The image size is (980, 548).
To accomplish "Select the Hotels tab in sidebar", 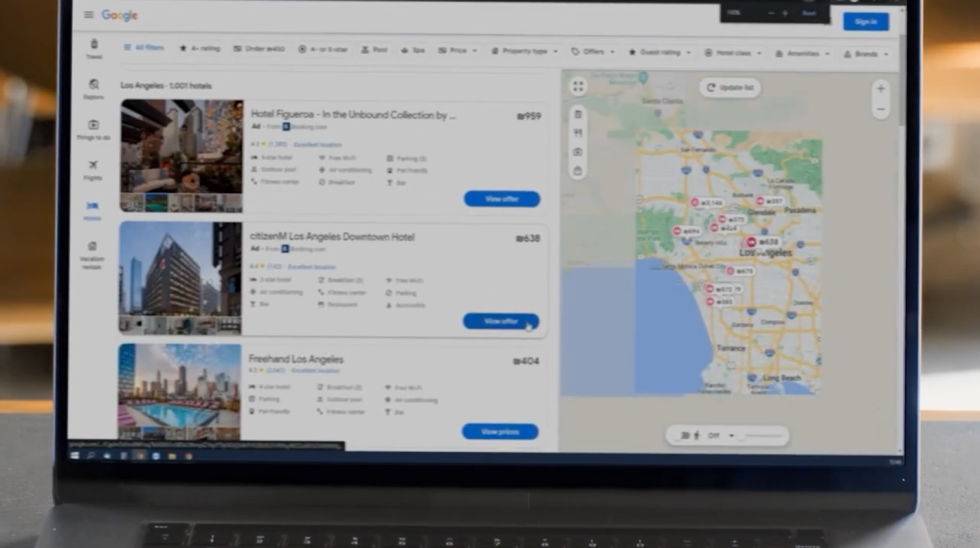I will click(x=93, y=209).
